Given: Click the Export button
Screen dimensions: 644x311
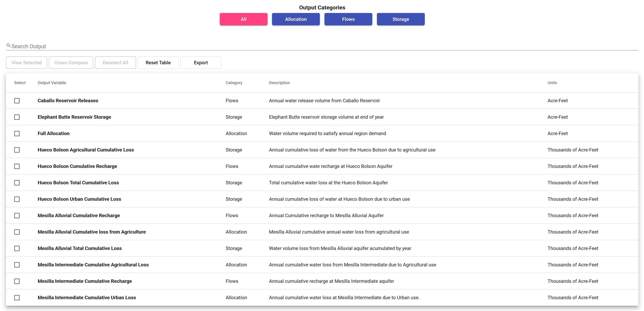Looking at the screenshot, I should (x=200, y=62).
